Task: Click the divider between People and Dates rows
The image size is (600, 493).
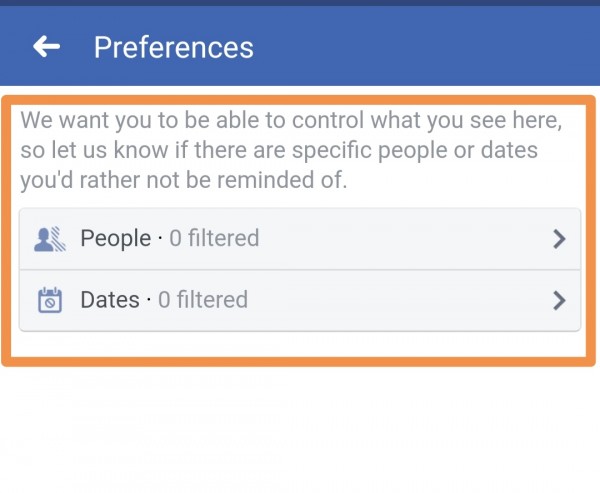Action: pyautogui.click(x=300, y=270)
